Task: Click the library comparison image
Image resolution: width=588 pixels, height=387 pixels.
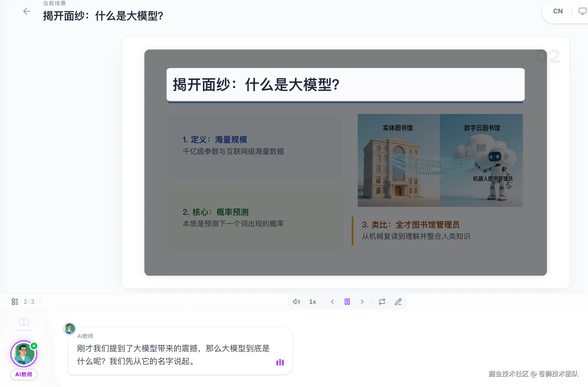Action: pos(440,160)
